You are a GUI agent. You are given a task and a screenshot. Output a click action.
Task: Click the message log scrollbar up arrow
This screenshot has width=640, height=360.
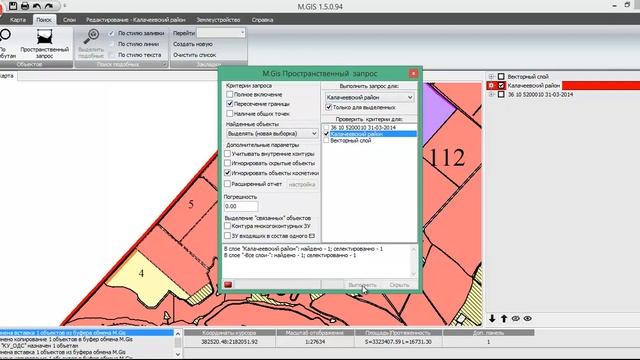[178, 333]
